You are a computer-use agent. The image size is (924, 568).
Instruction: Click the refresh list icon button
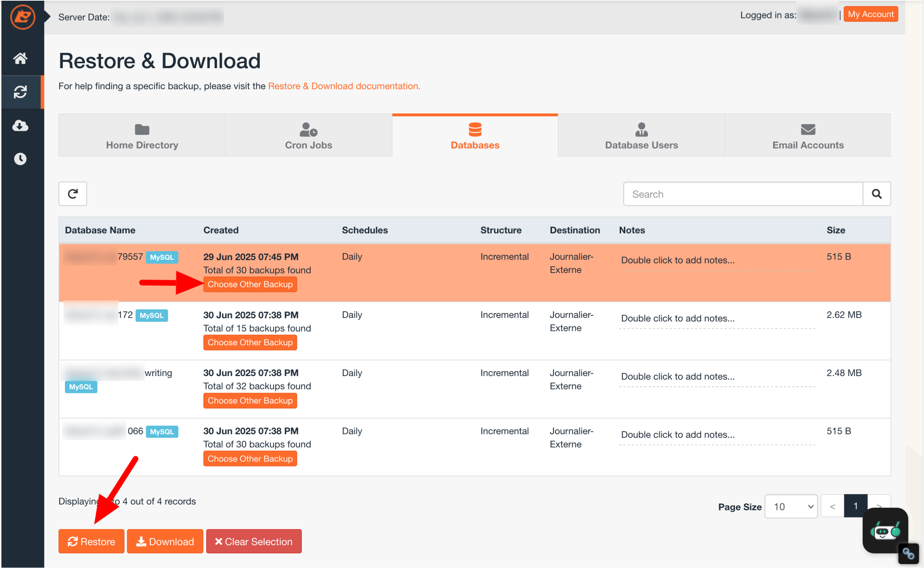73,194
